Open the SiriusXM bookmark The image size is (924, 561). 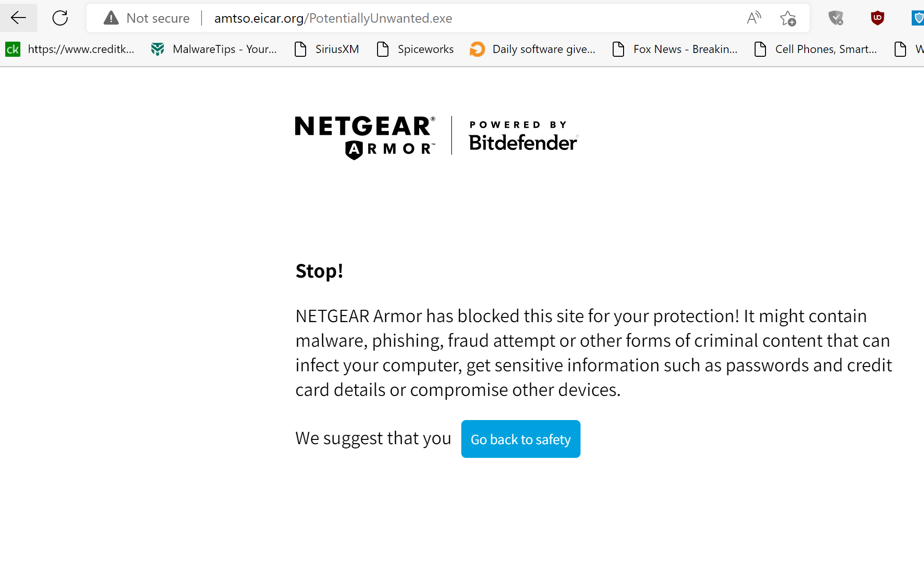point(326,49)
